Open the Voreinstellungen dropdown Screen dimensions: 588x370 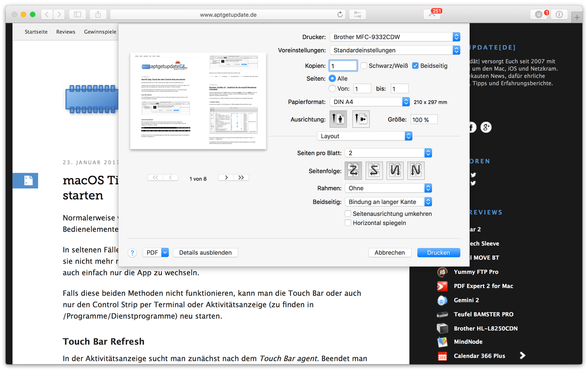click(x=395, y=50)
